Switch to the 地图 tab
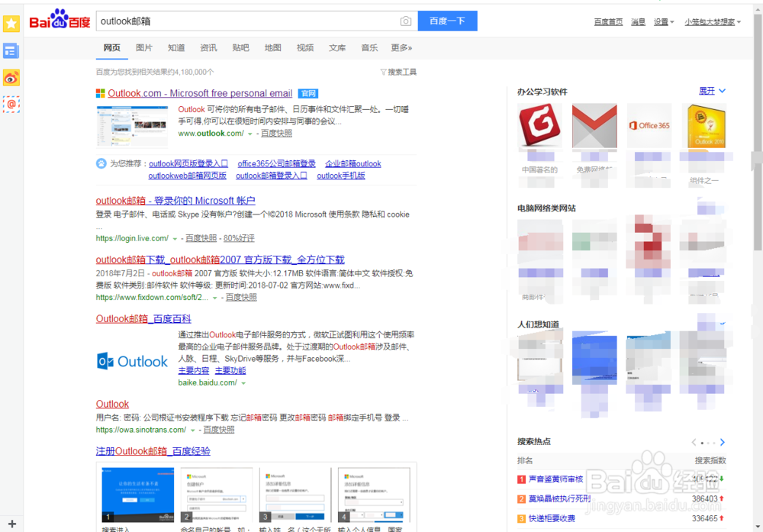Image resolution: width=763 pixels, height=532 pixels. (272, 47)
